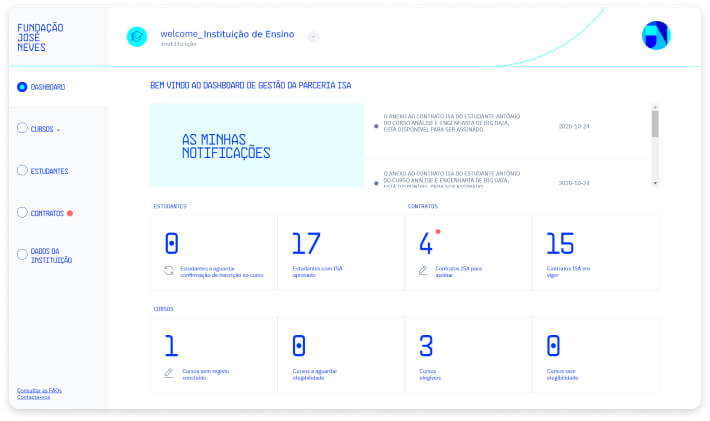Open the 17 Estudantes com ISA aprovado card
The height and width of the screenshot is (421, 710).
340,251
